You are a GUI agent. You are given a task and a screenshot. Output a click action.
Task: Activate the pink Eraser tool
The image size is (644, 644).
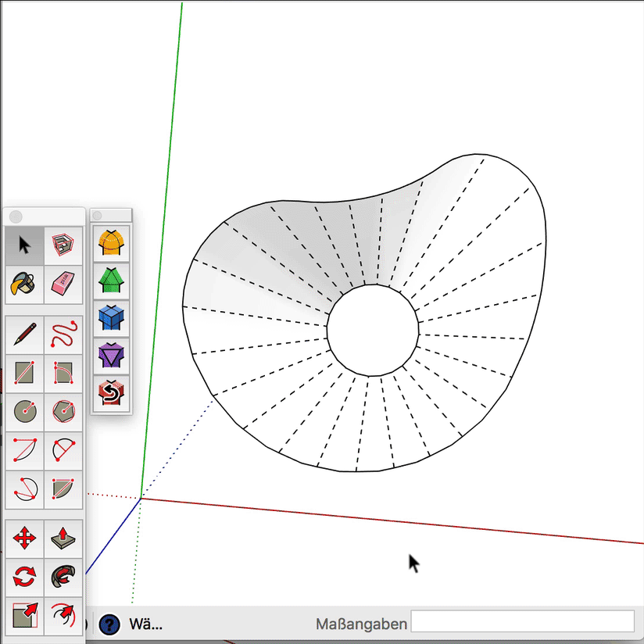coord(63,284)
